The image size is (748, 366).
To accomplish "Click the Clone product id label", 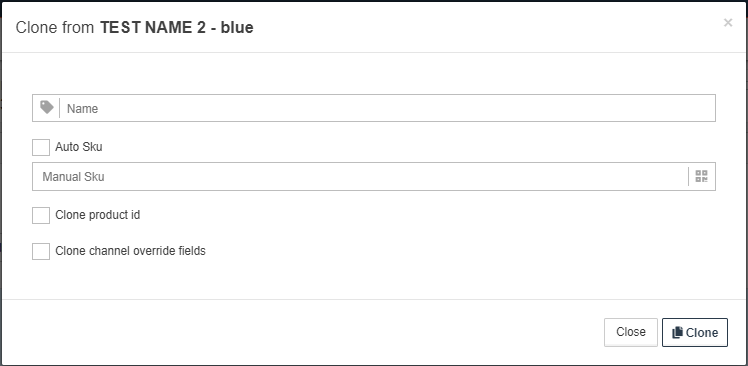I will point(98,215).
